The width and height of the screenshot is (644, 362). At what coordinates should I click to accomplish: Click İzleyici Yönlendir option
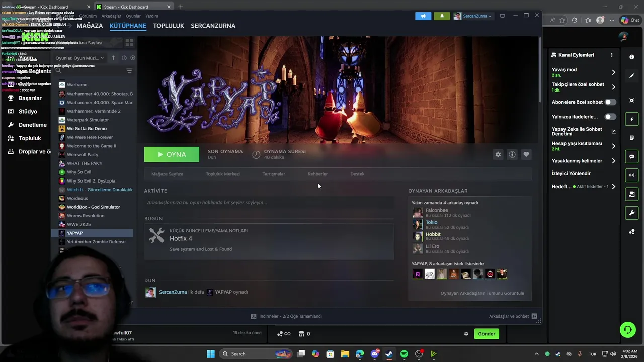571,173
